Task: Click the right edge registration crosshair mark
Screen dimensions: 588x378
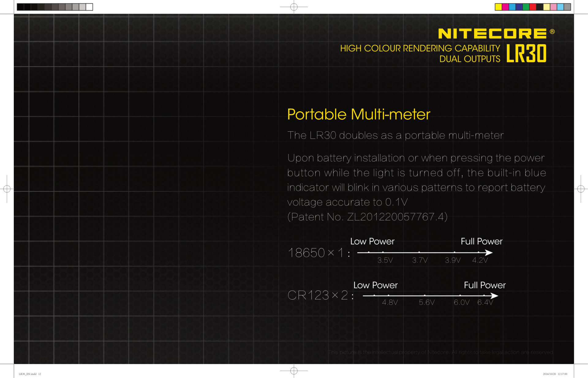Action: click(581, 189)
